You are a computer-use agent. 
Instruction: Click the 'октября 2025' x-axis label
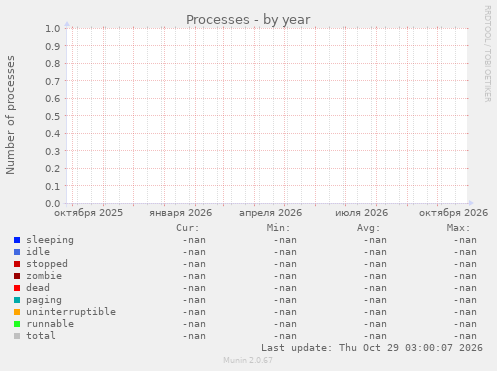tap(89, 213)
